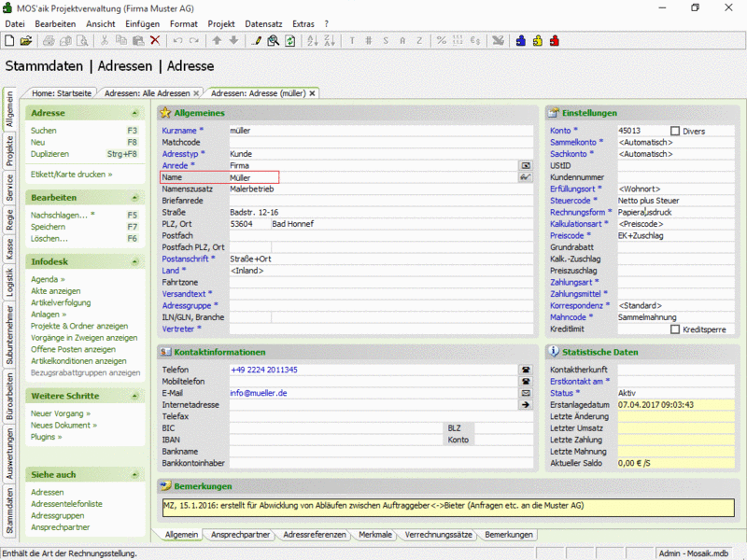Click the yellow user toolbar icon
This screenshot has height=560, width=747.
538,41
